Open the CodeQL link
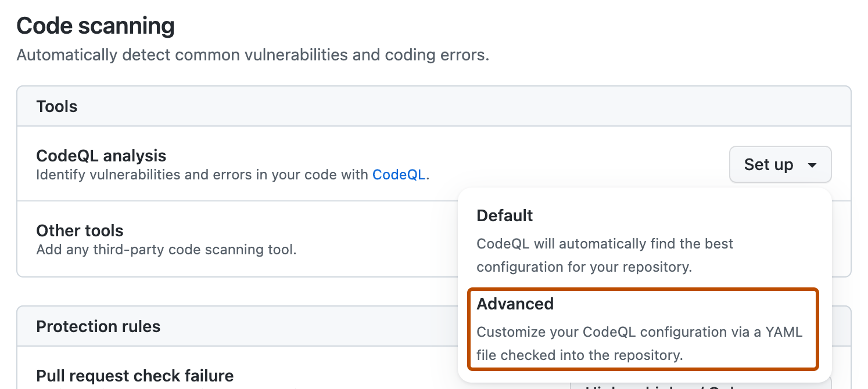The width and height of the screenshot is (868, 389). (x=399, y=174)
